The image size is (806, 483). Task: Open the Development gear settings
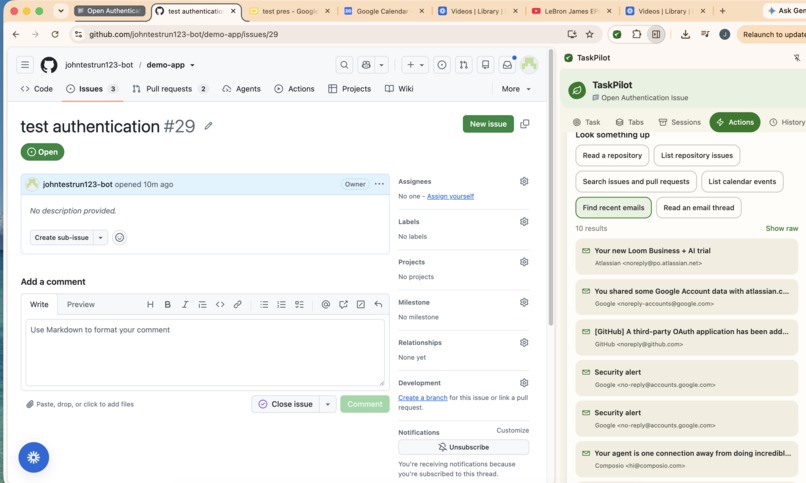point(524,383)
